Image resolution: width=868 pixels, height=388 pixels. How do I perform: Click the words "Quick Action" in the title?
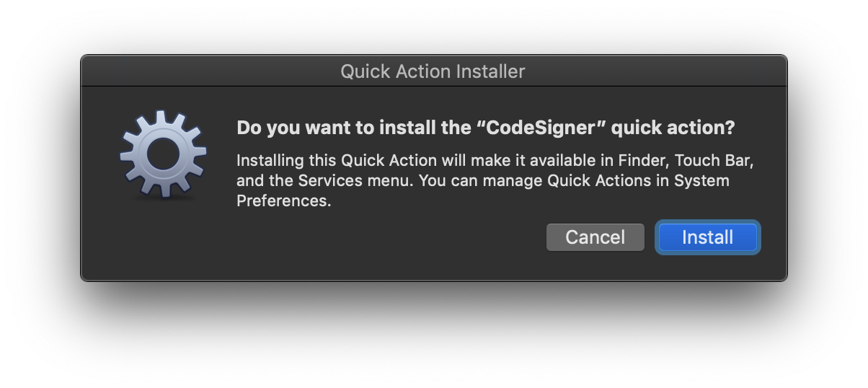[395, 71]
